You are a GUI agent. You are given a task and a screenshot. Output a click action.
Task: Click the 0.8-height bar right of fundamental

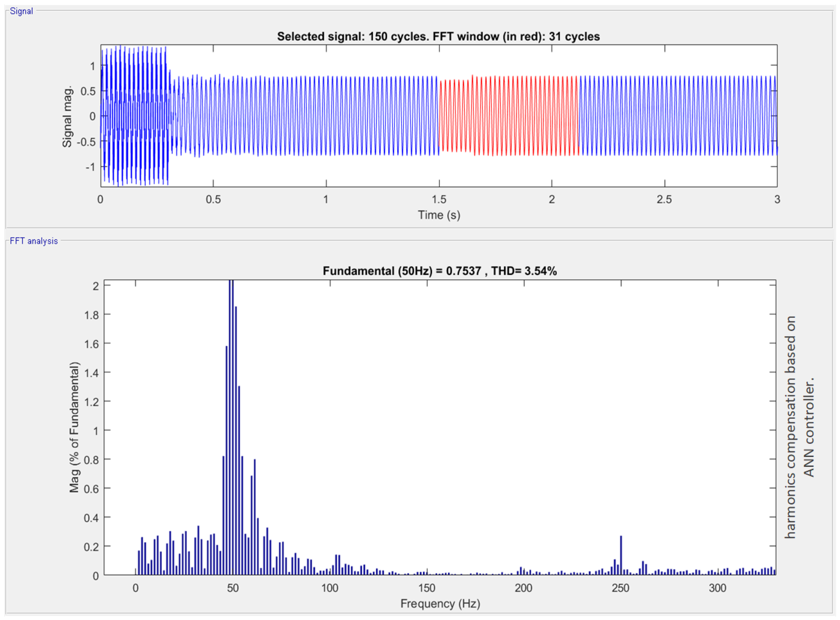(254, 517)
